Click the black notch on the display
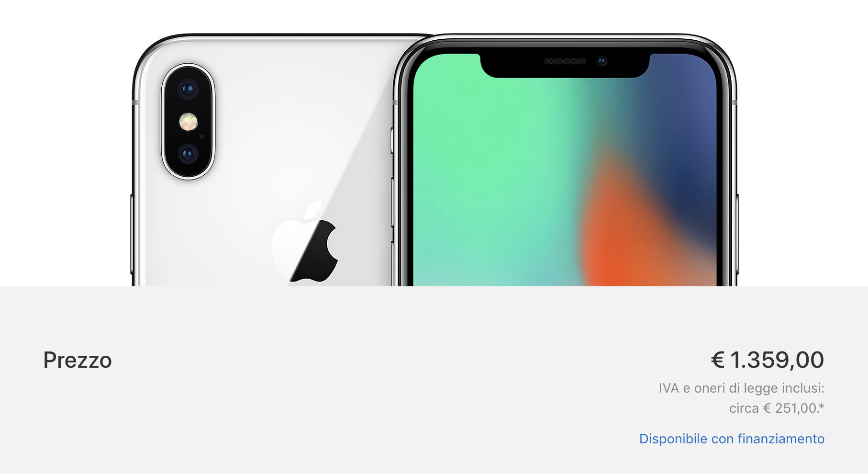This screenshot has width=868, height=474. [565, 65]
